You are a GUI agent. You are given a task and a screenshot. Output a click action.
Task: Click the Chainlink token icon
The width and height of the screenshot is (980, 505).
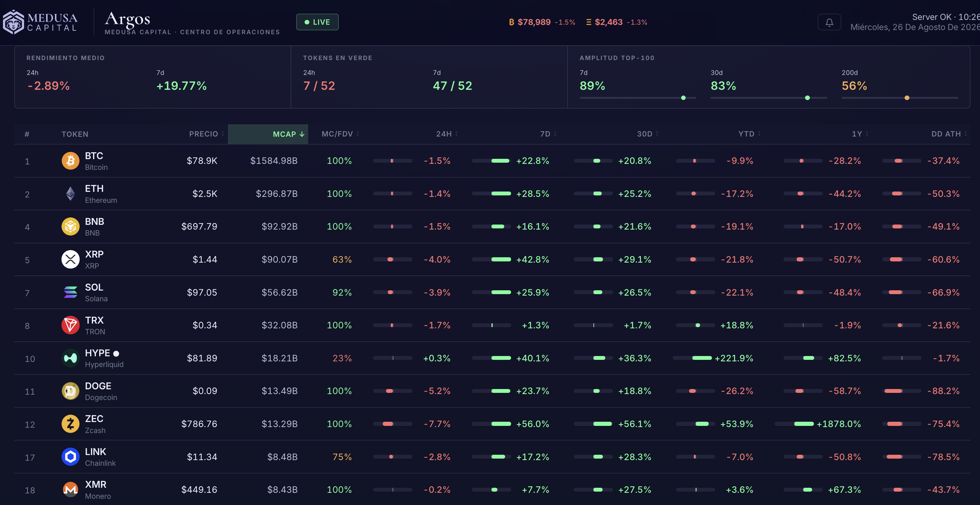(x=70, y=457)
